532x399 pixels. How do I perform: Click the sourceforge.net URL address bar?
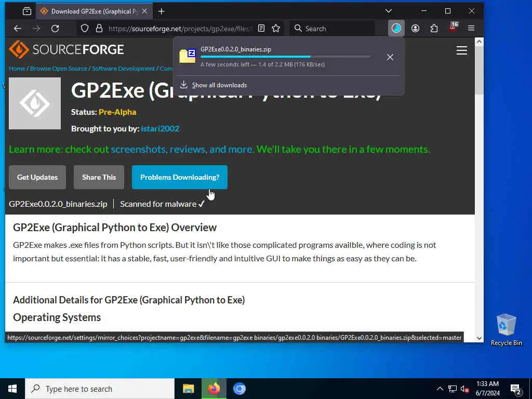(x=180, y=29)
